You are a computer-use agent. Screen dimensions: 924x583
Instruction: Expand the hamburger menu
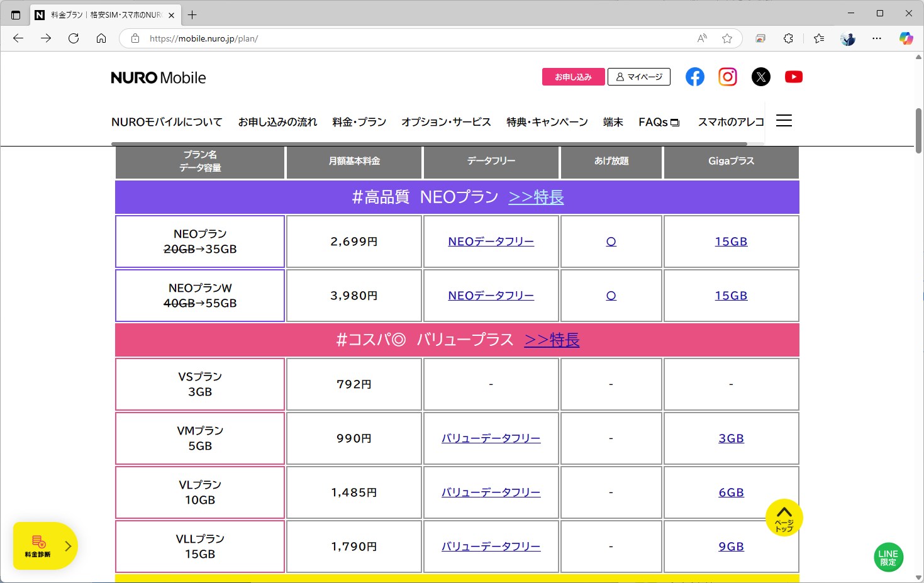(783, 120)
